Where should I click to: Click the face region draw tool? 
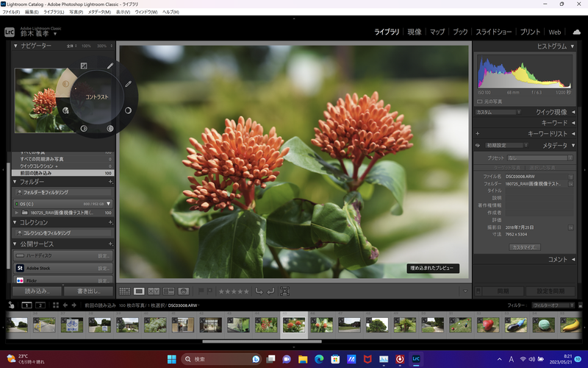tap(284, 291)
